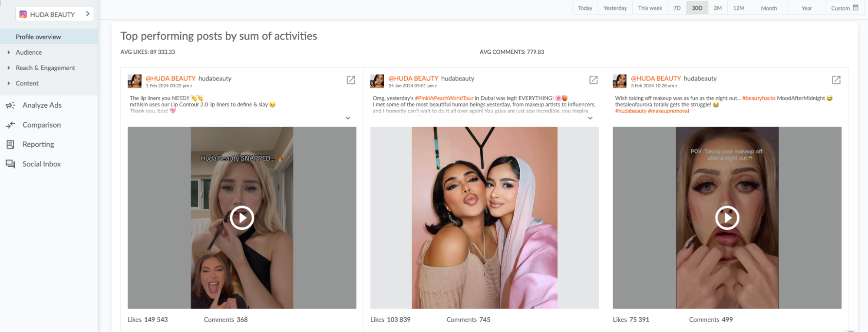Click the #PinkVsPeachWorldTour hashtag link
The image size is (868, 332).
point(444,98)
